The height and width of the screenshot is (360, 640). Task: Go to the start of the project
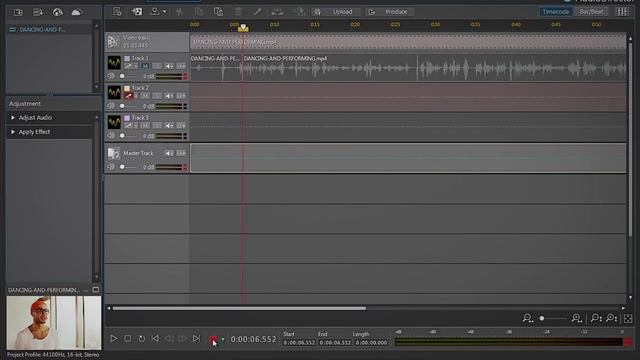[x=155, y=339]
